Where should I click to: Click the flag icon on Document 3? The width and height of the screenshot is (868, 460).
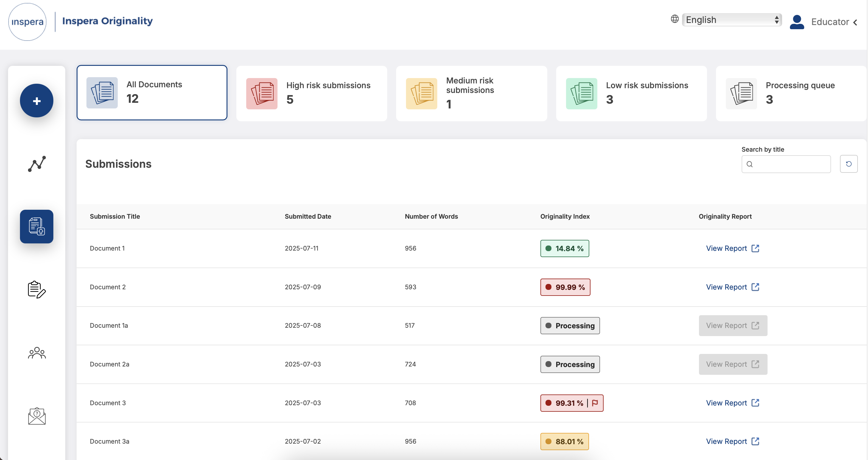pyautogui.click(x=595, y=403)
